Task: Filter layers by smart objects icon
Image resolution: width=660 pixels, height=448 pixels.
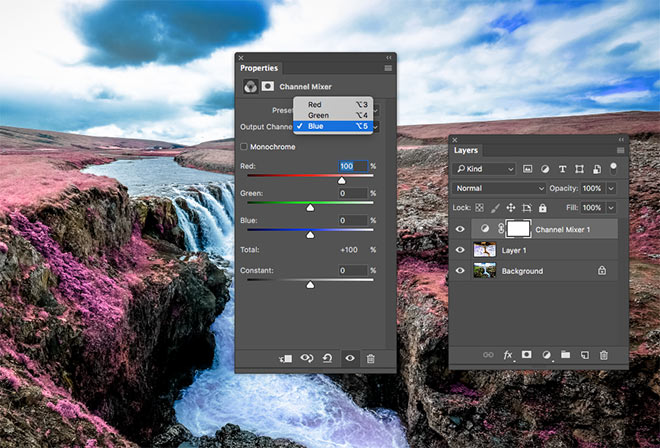Action: pos(596,169)
